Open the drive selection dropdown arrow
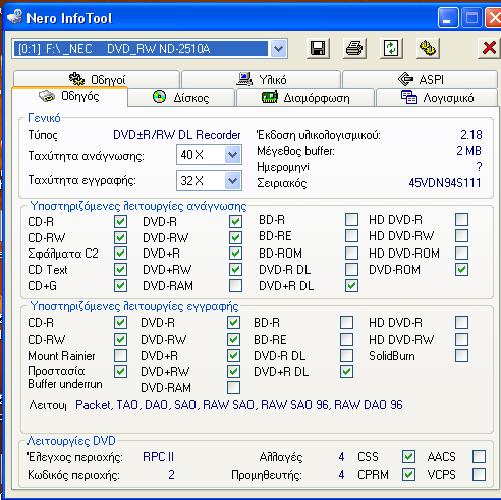501x500 pixels. (278, 49)
